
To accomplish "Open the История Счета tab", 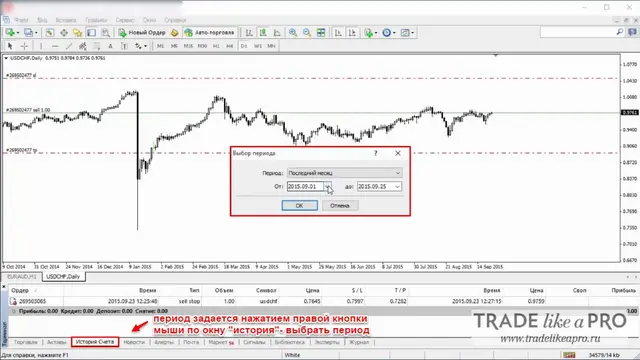I will (x=95, y=342).
